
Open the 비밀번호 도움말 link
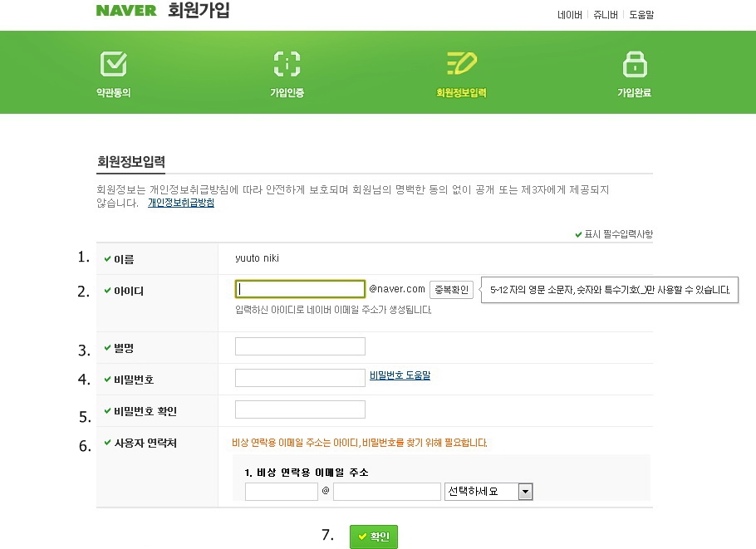pyautogui.click(x=400, y=375)
